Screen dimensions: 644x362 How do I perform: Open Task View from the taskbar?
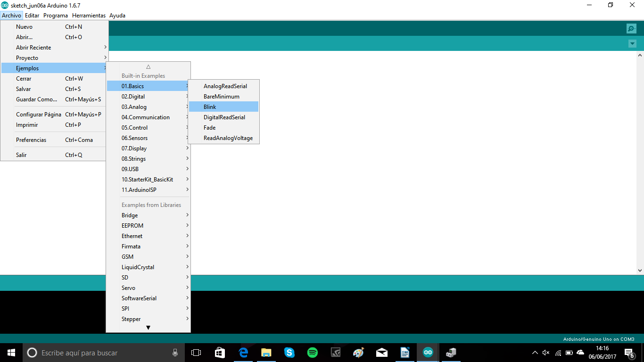coord(196,352)
